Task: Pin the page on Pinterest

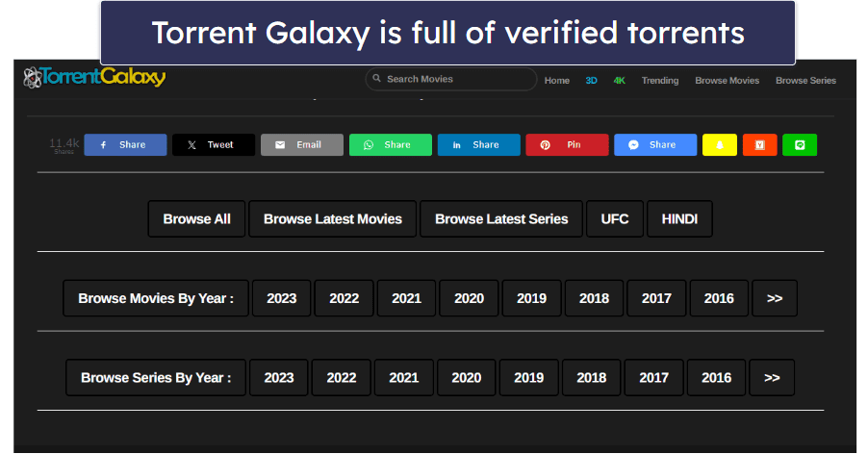Action: coord(567,145)
